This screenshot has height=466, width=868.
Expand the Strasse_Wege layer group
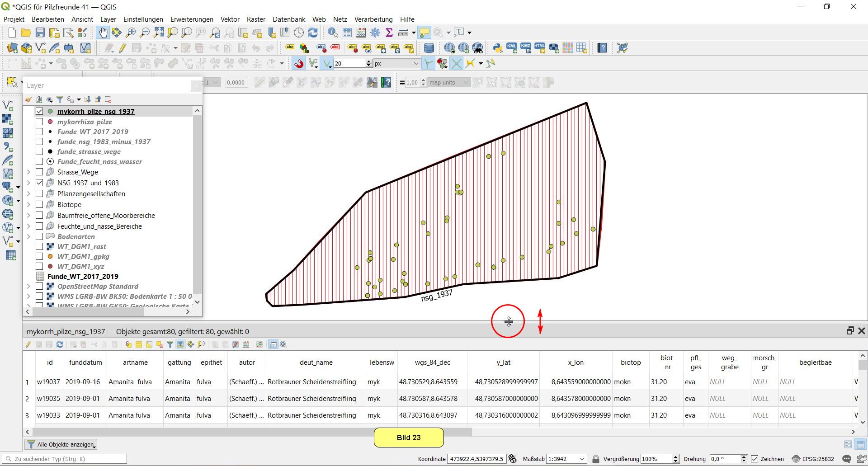28,172
